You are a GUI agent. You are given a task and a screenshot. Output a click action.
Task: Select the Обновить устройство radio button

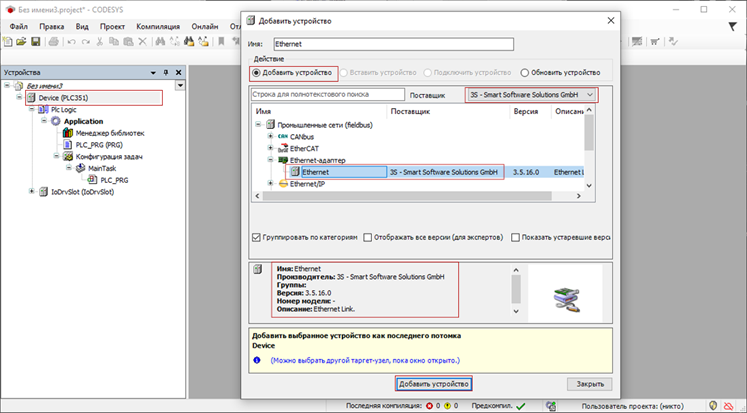[525, 73]
